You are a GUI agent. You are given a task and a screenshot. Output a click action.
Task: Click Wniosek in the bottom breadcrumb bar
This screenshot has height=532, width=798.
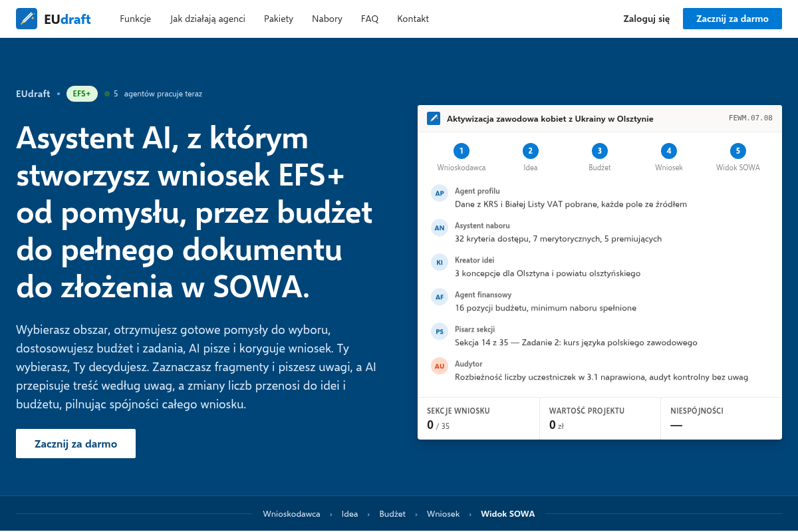coord(444,514)
